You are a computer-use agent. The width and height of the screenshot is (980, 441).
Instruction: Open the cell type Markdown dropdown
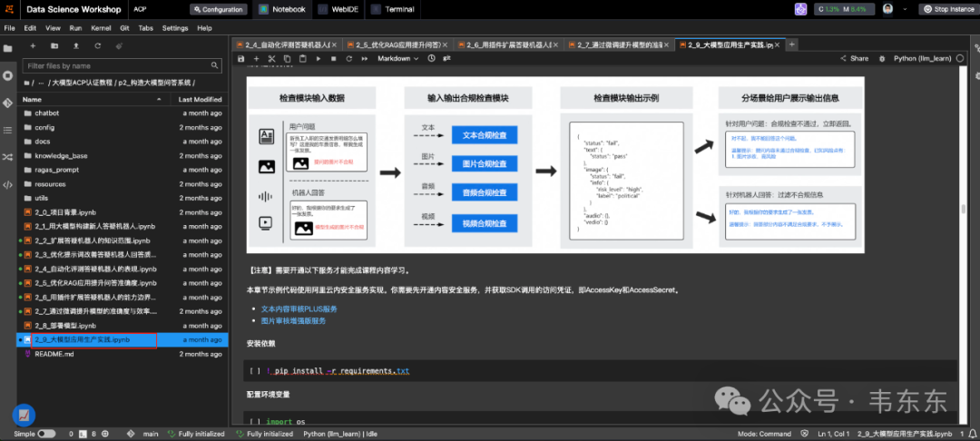coord(398,58)
